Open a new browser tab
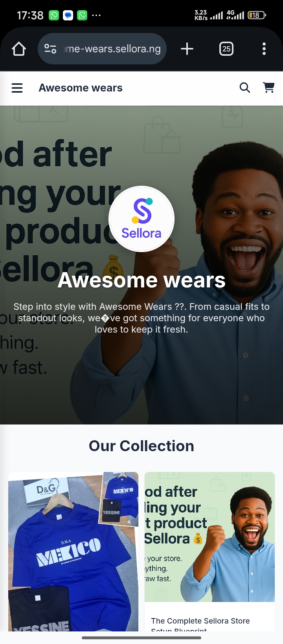 [x=187, y=49]
